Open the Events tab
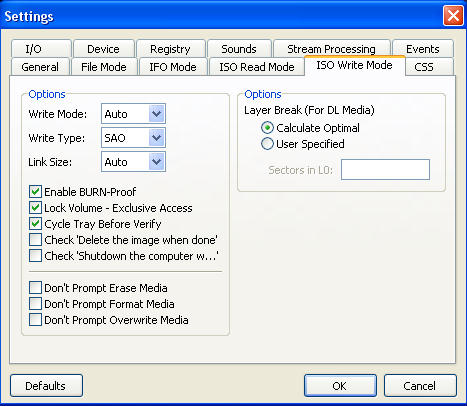The width and height of the screenshot is (467, 406). (423, 49)
